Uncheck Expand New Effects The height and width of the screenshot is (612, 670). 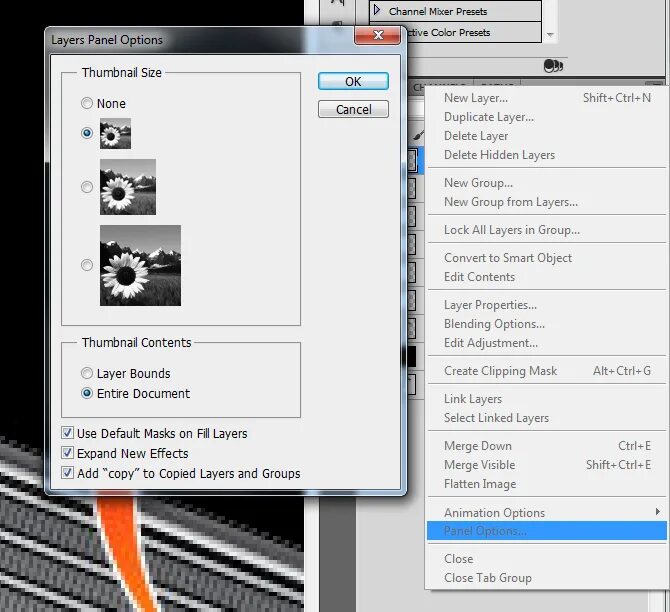coord(67,453)
